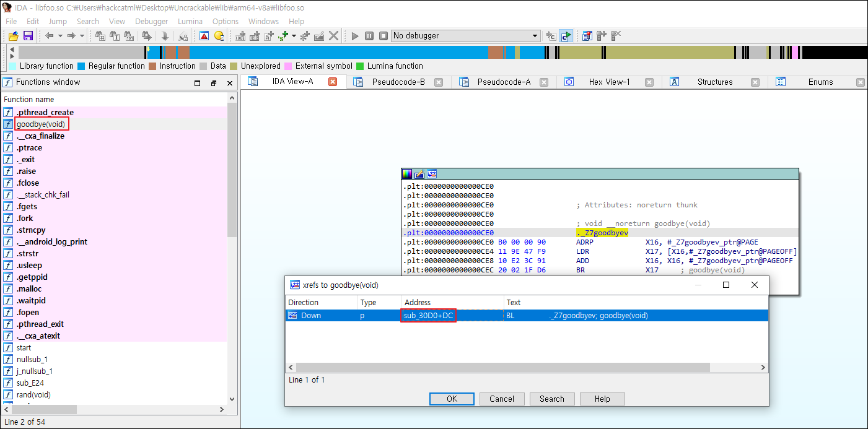Click the graph node color picker icon
Screen dimensions: 868x429
pyautogui.click(x=407, y=174)
